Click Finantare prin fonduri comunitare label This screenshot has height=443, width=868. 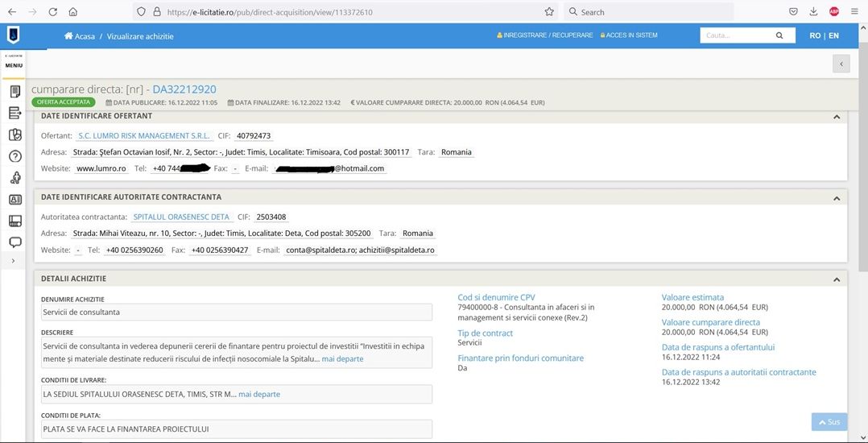521,358
